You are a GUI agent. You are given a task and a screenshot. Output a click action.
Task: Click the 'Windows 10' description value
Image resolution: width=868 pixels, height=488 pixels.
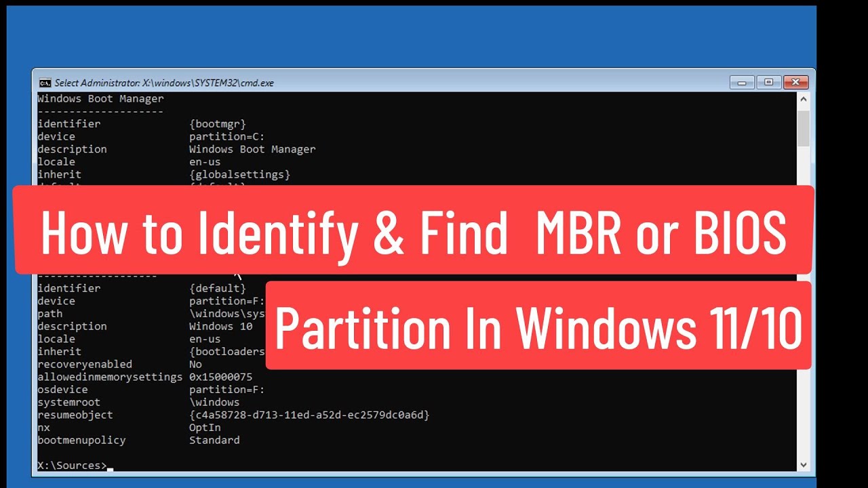coord(221,327)
